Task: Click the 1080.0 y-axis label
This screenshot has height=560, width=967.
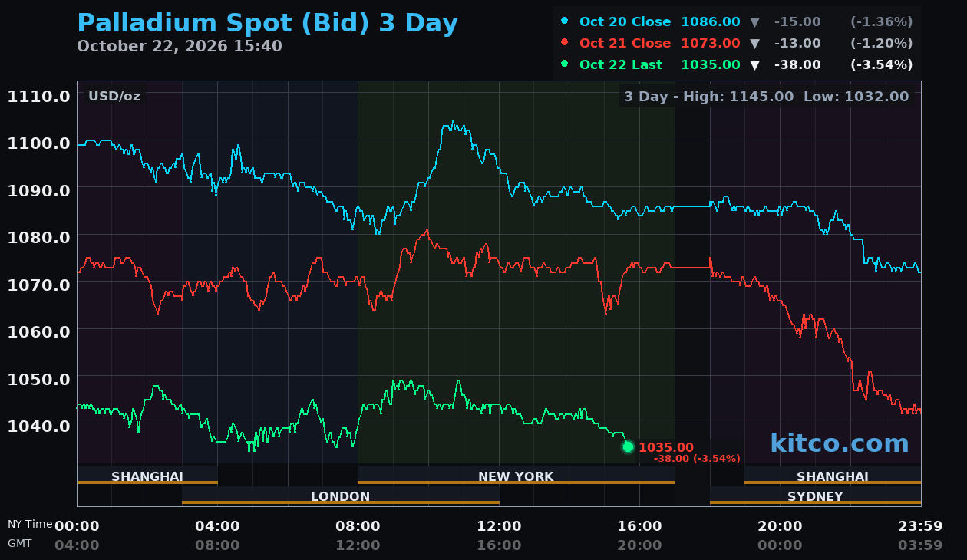Action: click(39, 237)
